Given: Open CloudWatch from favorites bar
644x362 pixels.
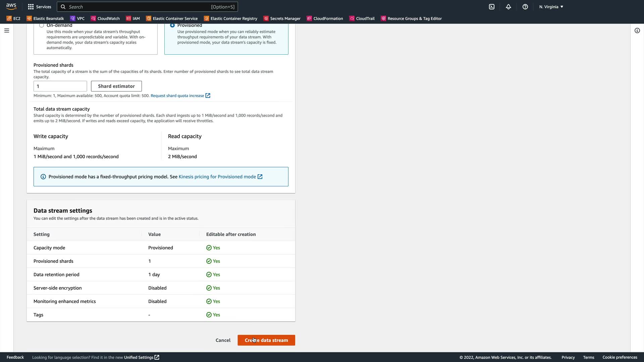Looking at the screenshot, I should coord(105,18).
